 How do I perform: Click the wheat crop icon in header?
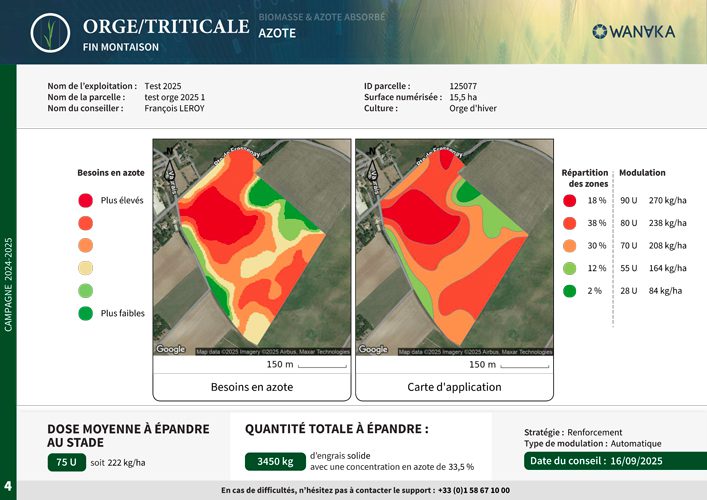[x=47, y=33]
